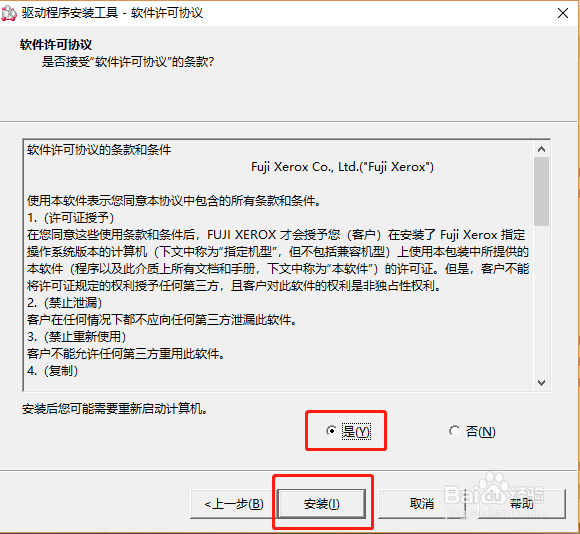Select the 否(N) radio button to decline
The width and height of the screenshot is (580, 534).
pos(472,431)
